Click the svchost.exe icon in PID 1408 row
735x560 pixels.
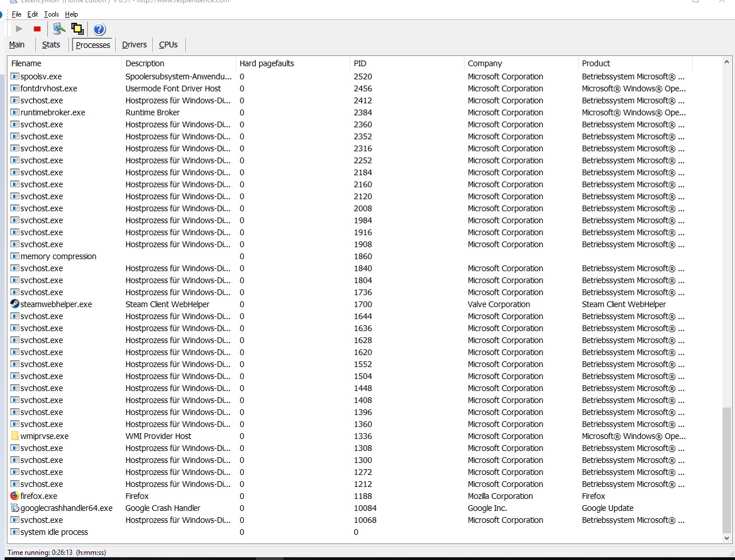15,400
